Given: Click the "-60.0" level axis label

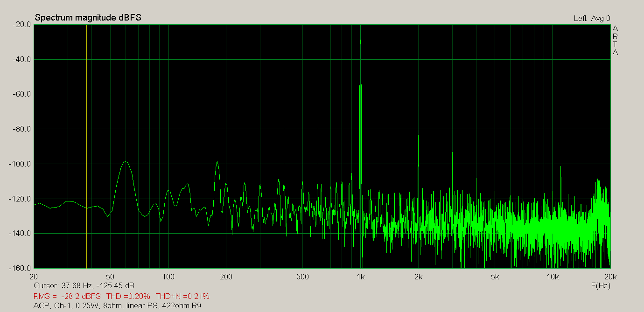Looking at the screenshot, I should pyautogui.click(x=21, y=94).
